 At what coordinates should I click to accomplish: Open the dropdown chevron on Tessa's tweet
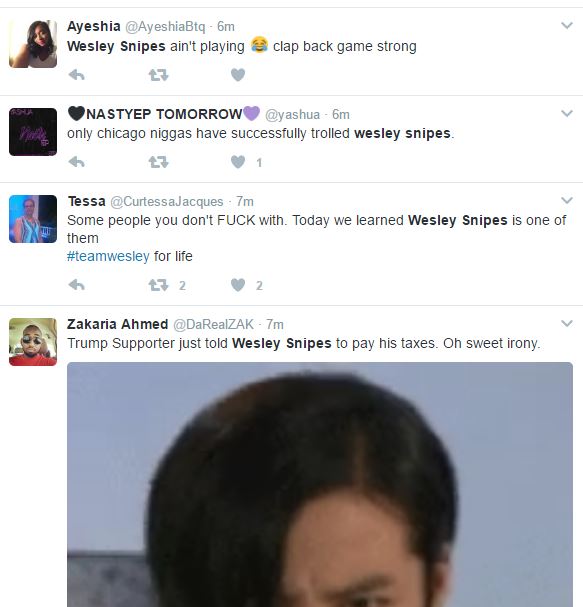click(x=567, y=200)
